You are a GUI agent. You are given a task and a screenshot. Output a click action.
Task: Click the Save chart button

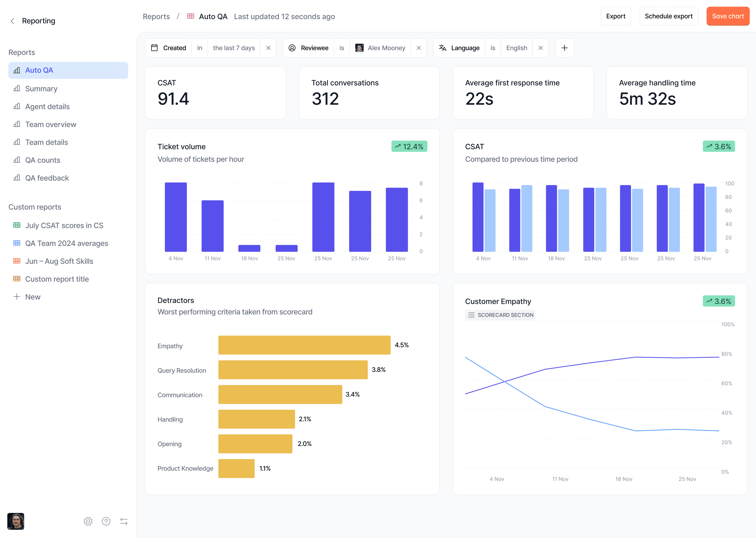tap(728, 16)
